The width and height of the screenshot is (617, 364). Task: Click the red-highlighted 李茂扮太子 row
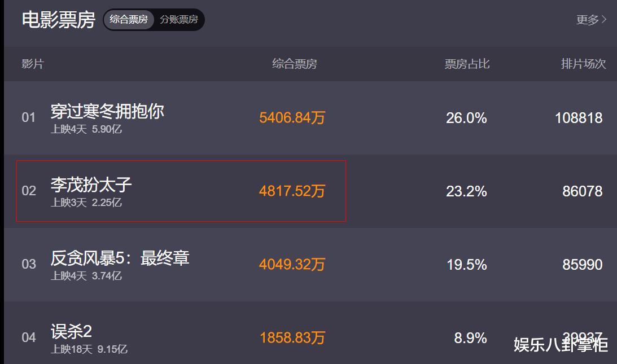181,192
